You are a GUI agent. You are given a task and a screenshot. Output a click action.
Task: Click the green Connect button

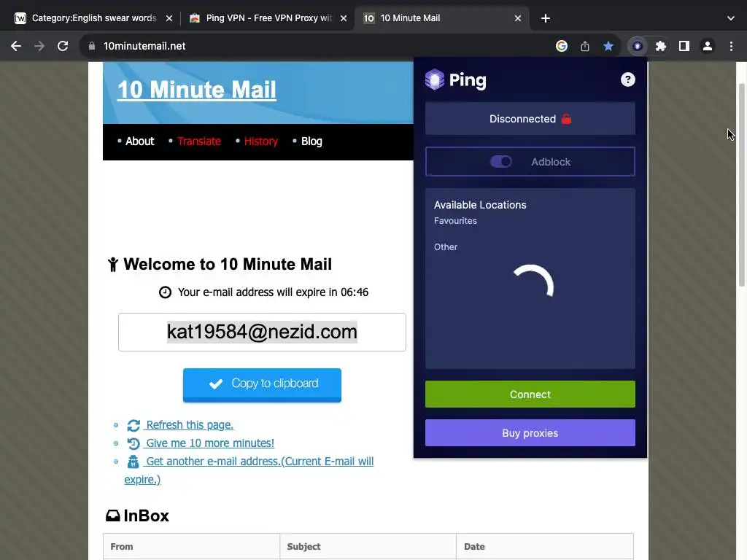click(x=530, y=394)
